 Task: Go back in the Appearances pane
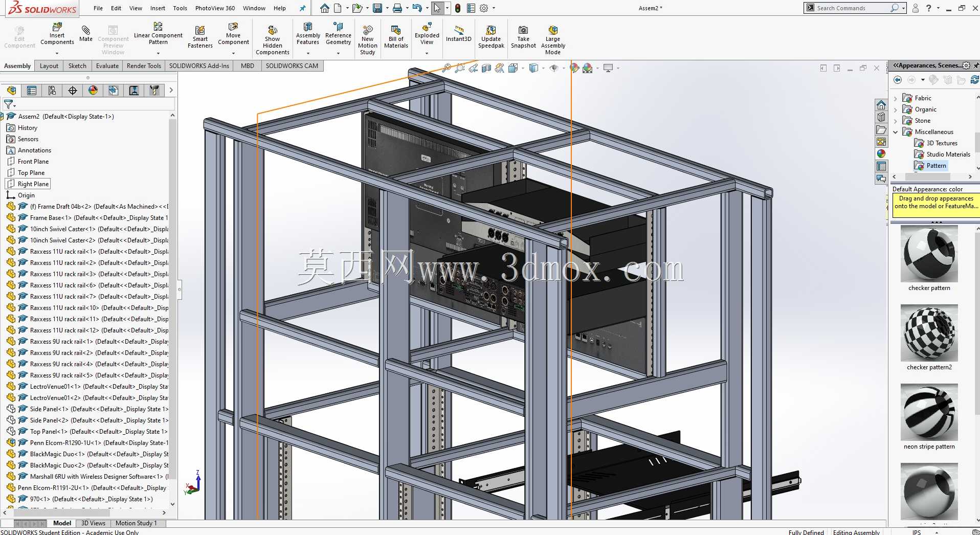(x=898, y=80)
